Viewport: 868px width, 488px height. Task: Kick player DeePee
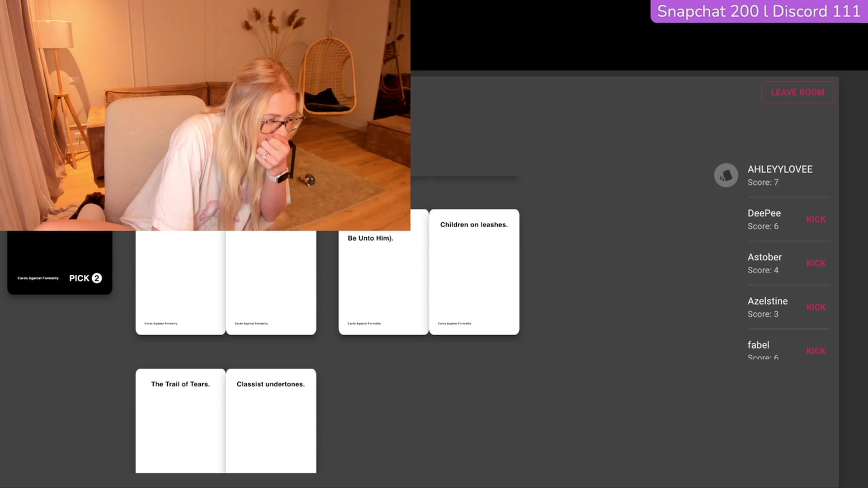[816, 219]
